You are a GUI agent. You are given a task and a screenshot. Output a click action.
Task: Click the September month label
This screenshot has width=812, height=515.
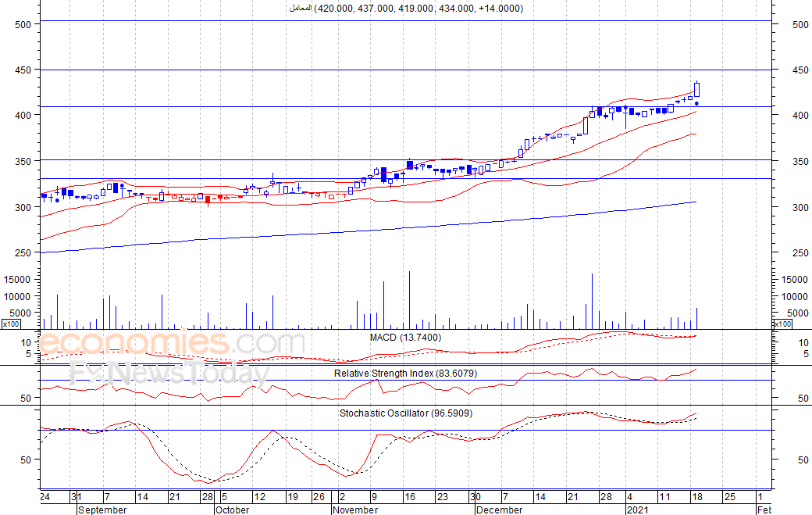102,510
